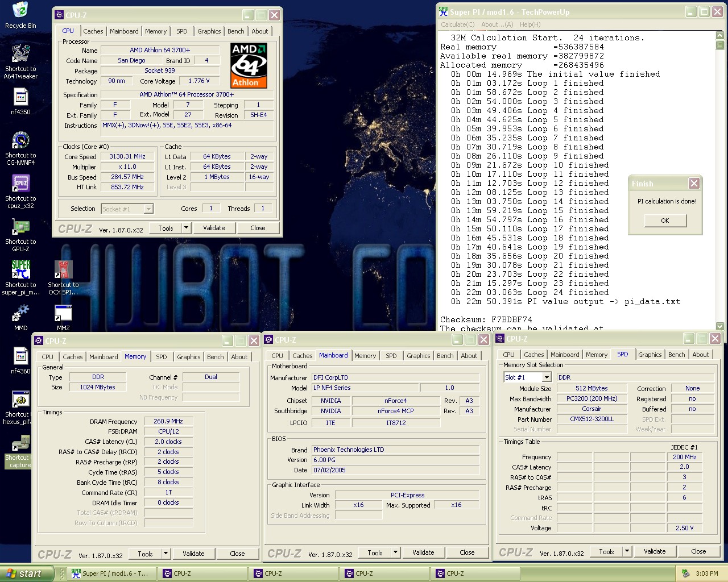Screen dimensions: 728x582
Task: Click the AMD Athlon 64 logo image
Action: click(x=249, y=65)
